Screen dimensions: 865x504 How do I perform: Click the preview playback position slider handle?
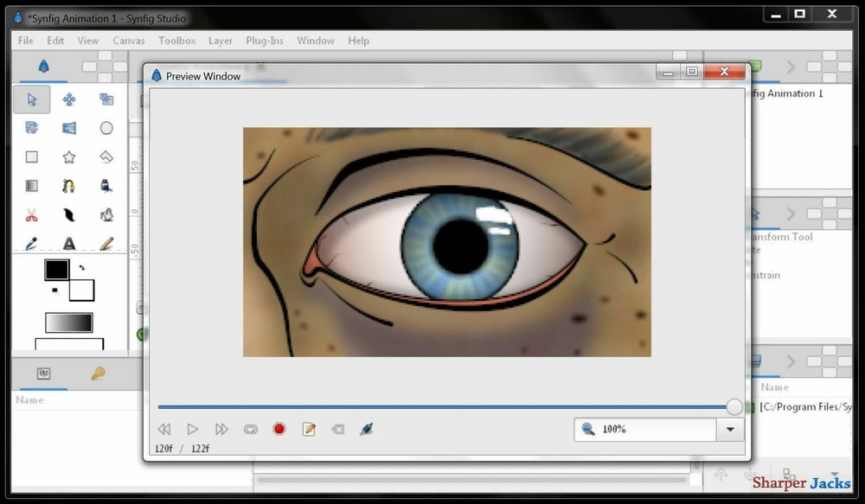coord(734,407)
